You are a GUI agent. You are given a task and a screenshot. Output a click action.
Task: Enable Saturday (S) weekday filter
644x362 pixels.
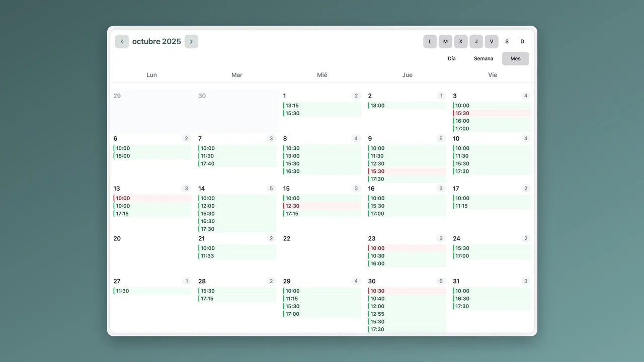507,42
